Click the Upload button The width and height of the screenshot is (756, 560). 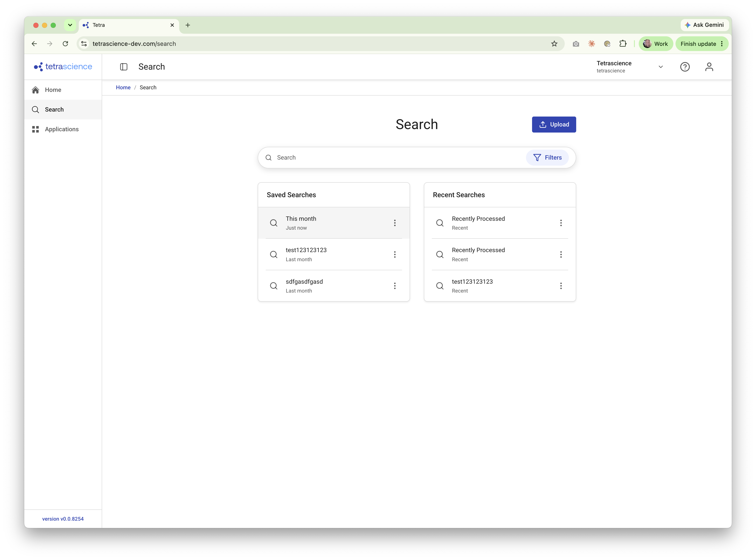553,124
